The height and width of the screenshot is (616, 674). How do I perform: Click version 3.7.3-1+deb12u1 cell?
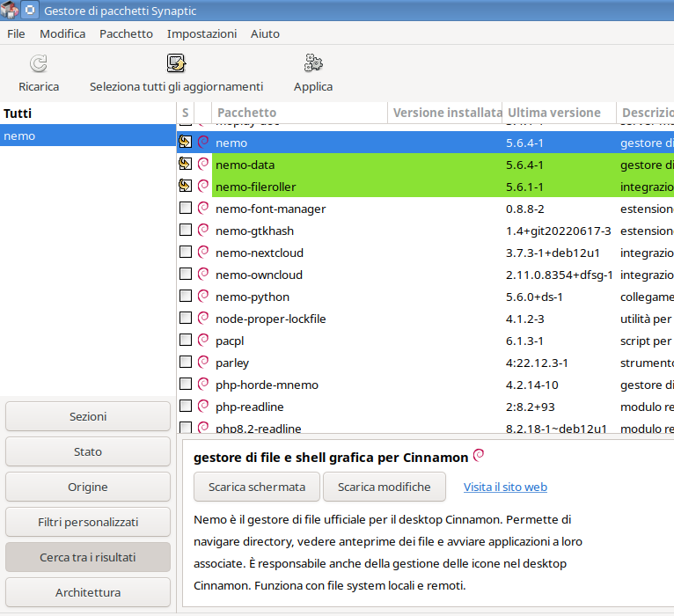click(553, 253)
